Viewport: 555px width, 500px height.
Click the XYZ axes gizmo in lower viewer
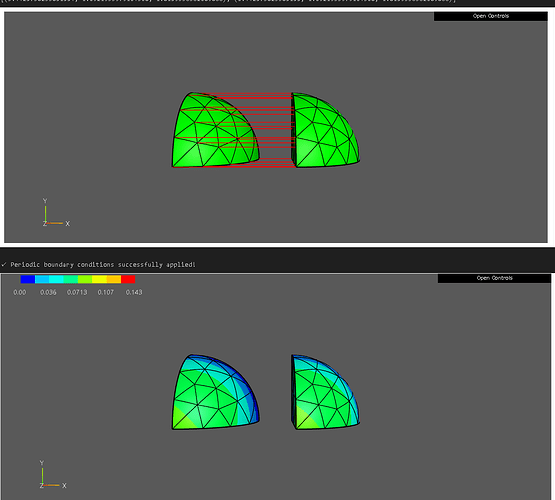point(53,475)
